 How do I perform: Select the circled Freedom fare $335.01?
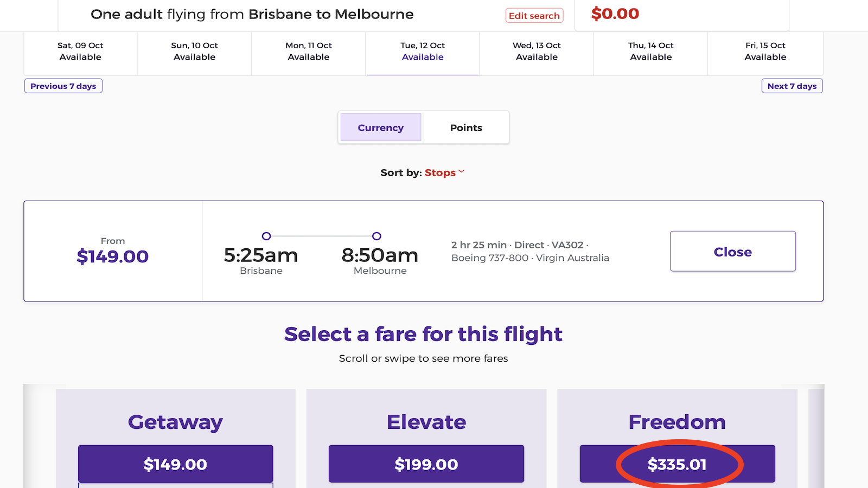(678, 464)
